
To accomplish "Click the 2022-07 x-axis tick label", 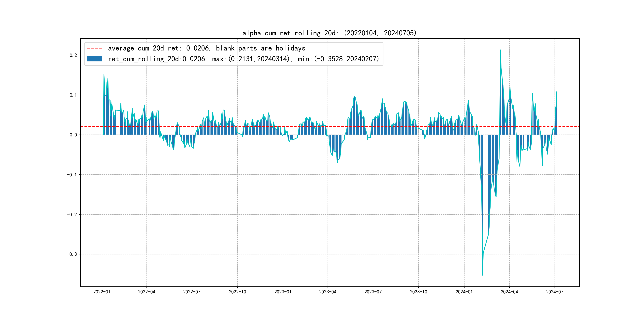I will point(192,292).
